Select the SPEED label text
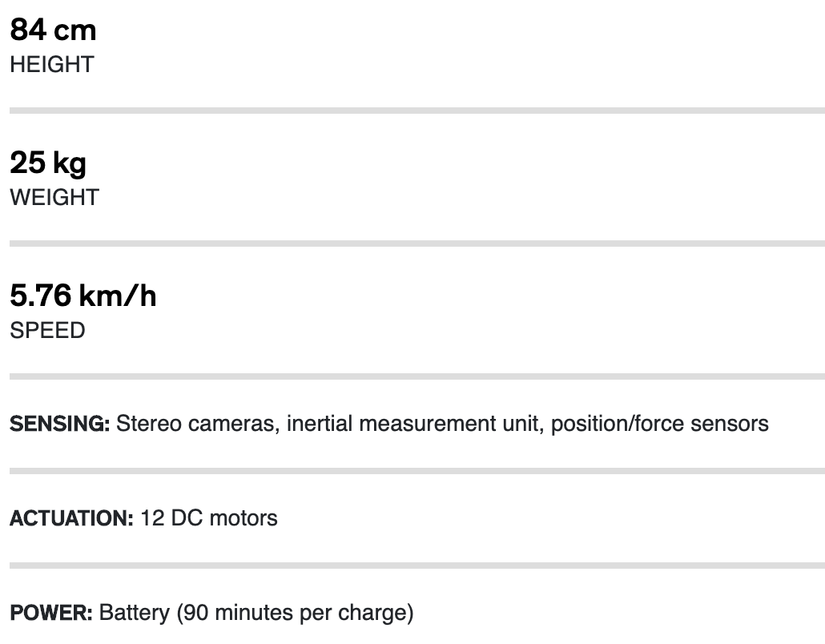This screenshot has width=825, height=644. [47, 330]
